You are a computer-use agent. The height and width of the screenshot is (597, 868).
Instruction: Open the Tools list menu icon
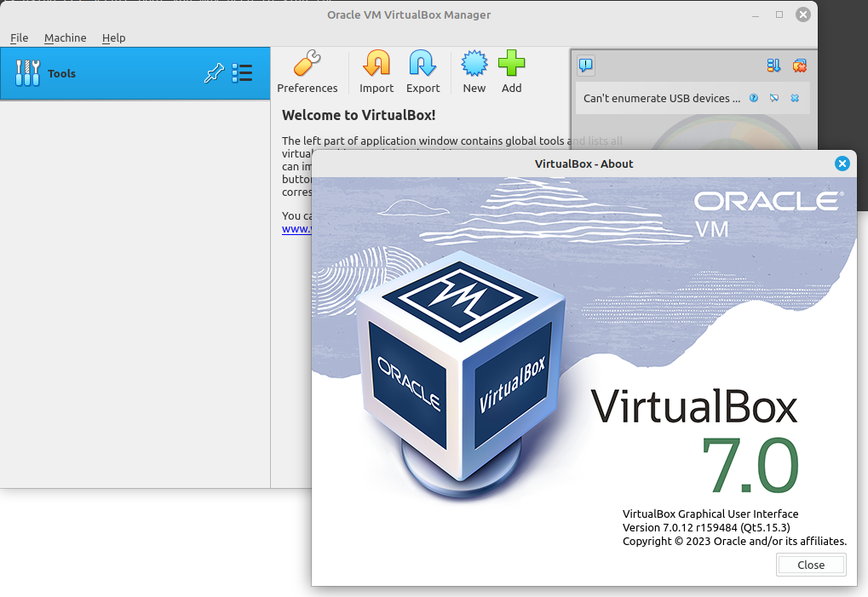coord(243,73)
